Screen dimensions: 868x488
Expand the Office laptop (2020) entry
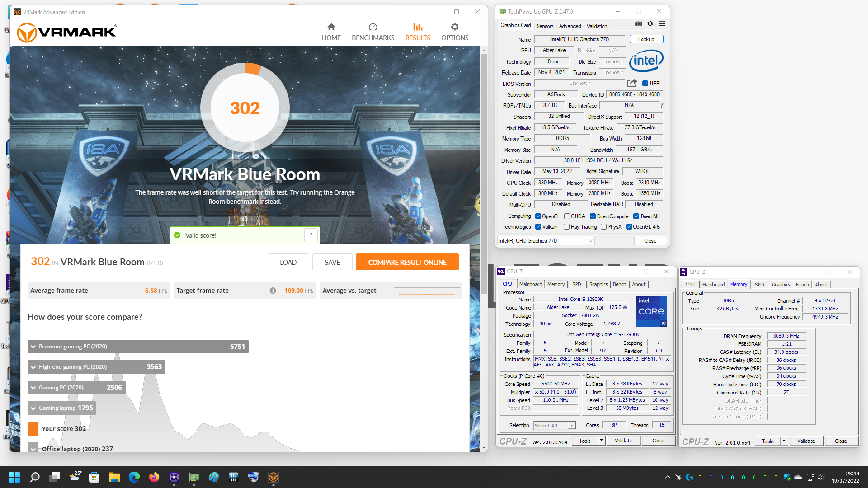[33, 449]
